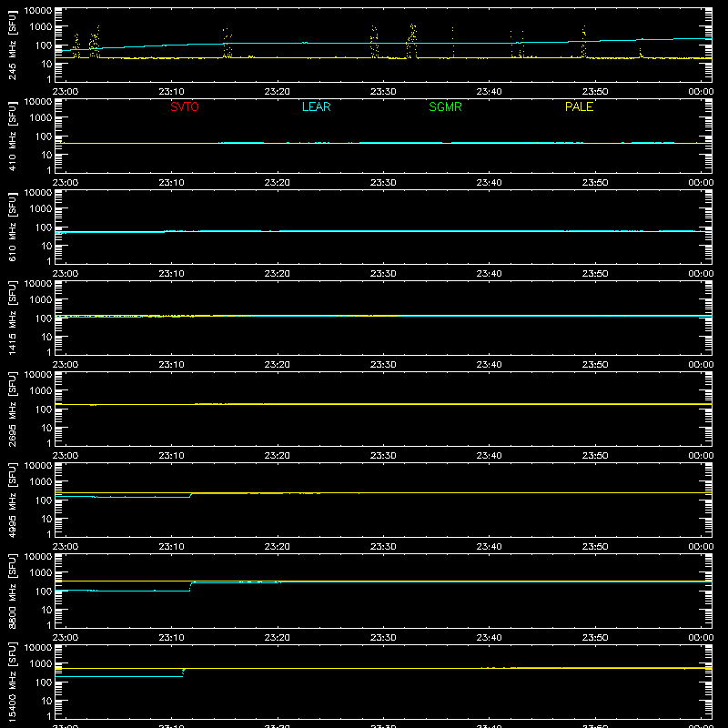Click the 2695 MHz [SFU] axis title
Screen dimensions: 728x728
12,409
